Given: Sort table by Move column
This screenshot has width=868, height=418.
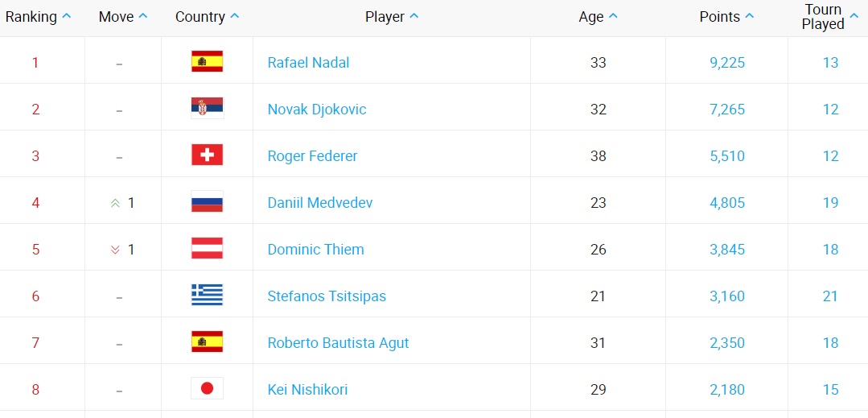Looking at the screenshot, I should coord(122,17).
